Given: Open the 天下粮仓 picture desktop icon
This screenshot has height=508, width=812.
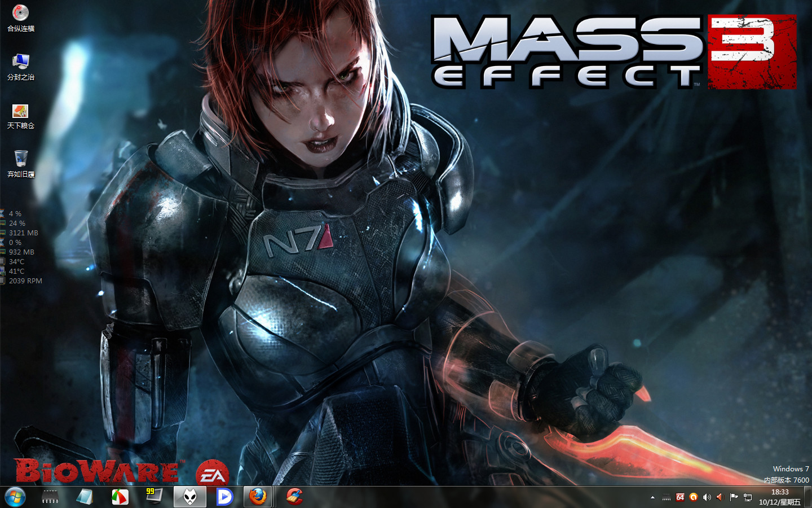Looking at the screenshot, I should (21, 116).
